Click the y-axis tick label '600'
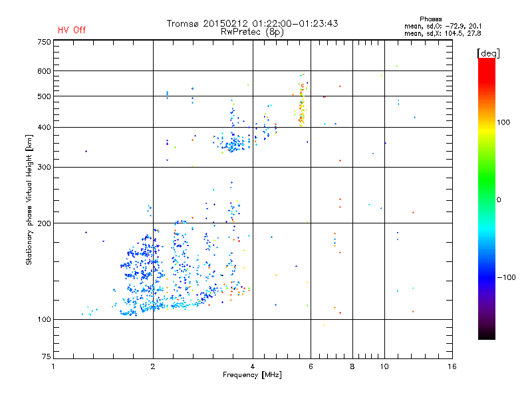The image size is (532, 399). 45,71
